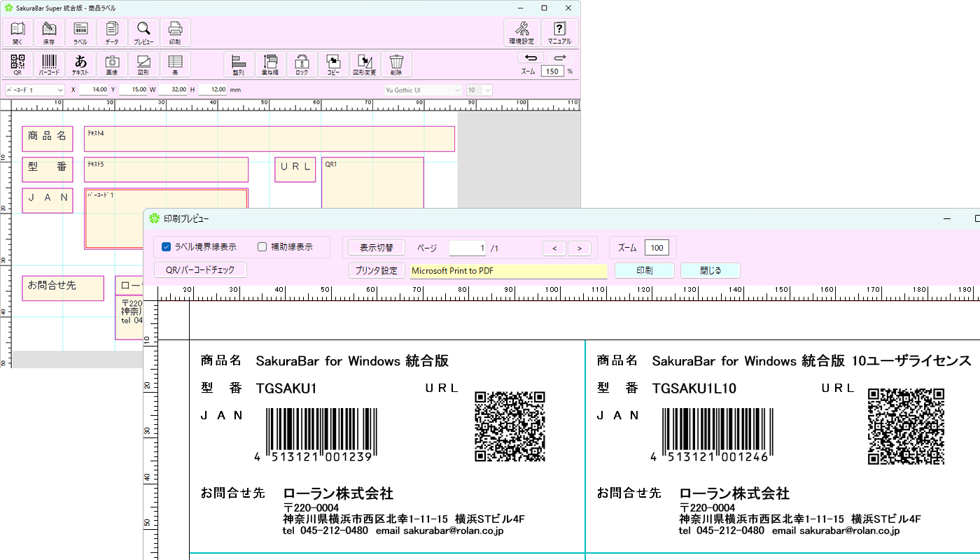Click the redo arrow button
980x560 pixels.
[560, 57]
